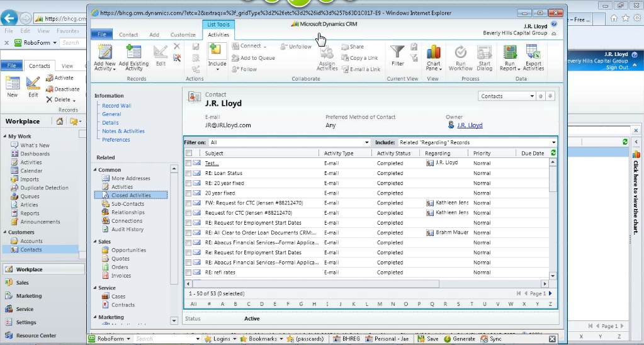Open the File tab in CRM ribbon
644x345 pixels.
click(x=102, y=35)
